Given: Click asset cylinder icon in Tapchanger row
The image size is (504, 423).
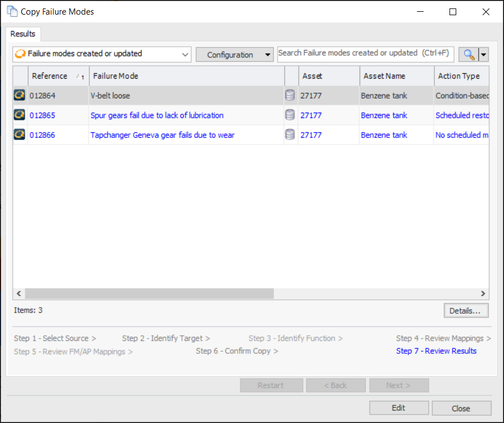Looking at the screenshot, I should click(x=290, y=135).
